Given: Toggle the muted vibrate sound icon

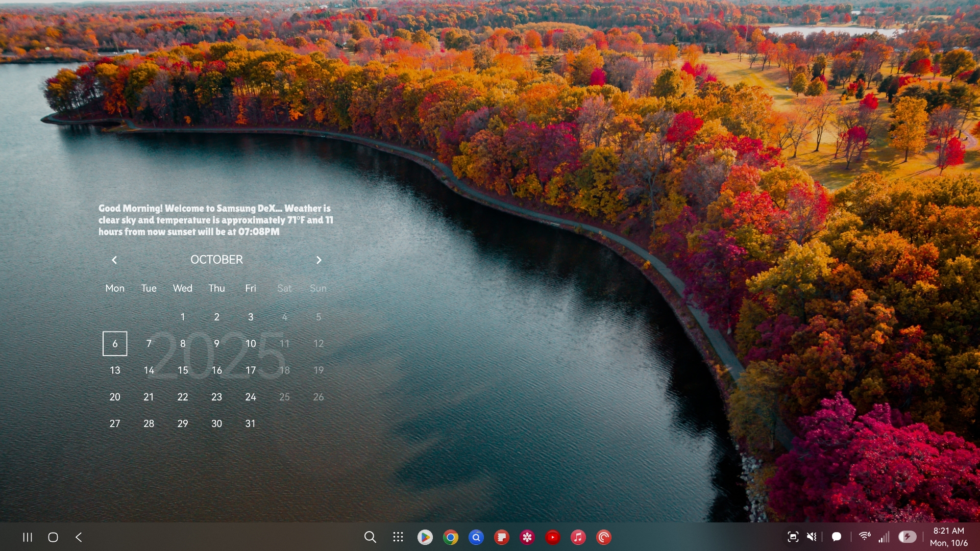Looking at the screenshot, I should pos(812,537).
